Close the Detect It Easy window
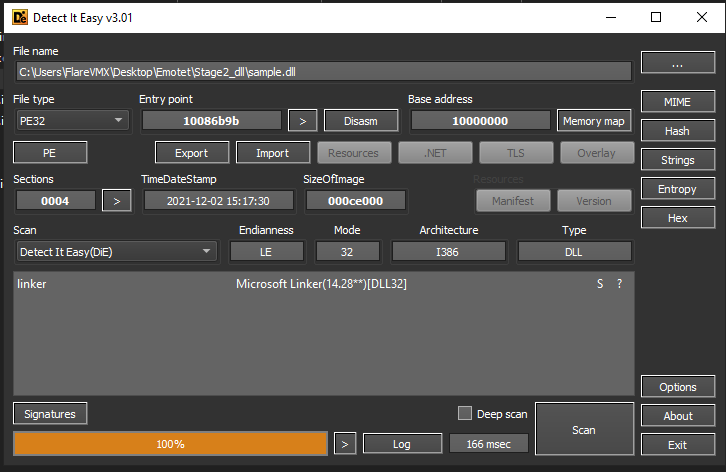This screenshot has height=472, width=726. coord(702,18)
